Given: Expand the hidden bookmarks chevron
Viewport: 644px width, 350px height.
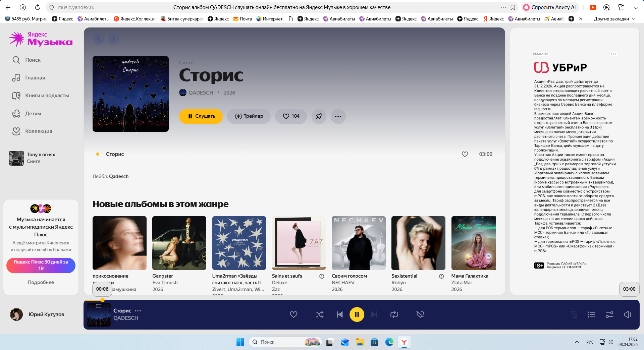Looking at the screenshot, I should (x=581, y=19).
